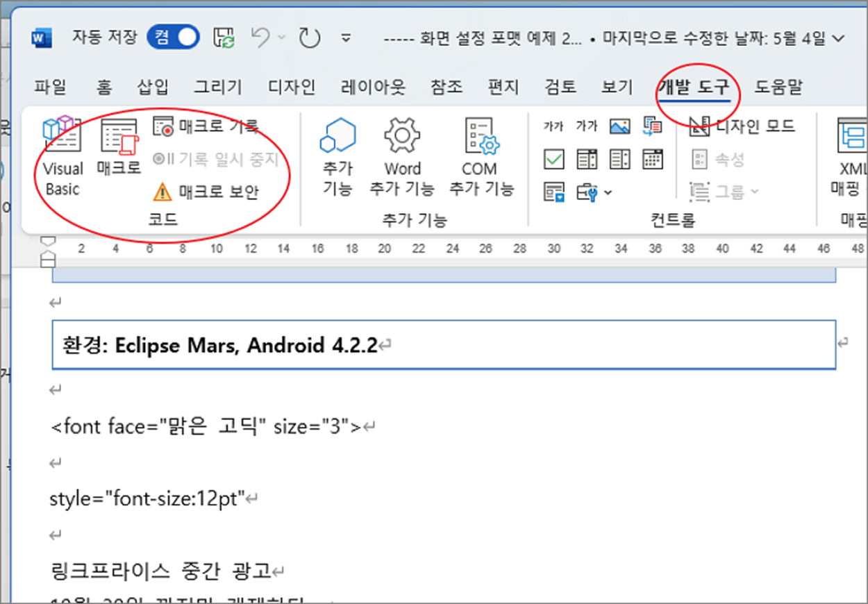Click the Undo arrow

point(261,37)
